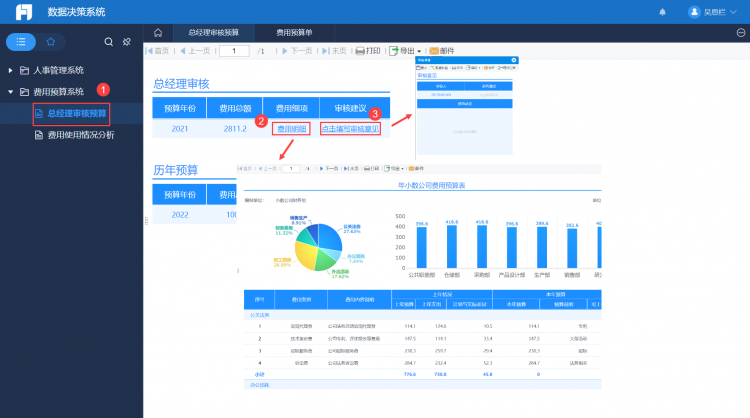Click the user avatar icon
This screenshot has width=750, height=418.
click(694, 12)
